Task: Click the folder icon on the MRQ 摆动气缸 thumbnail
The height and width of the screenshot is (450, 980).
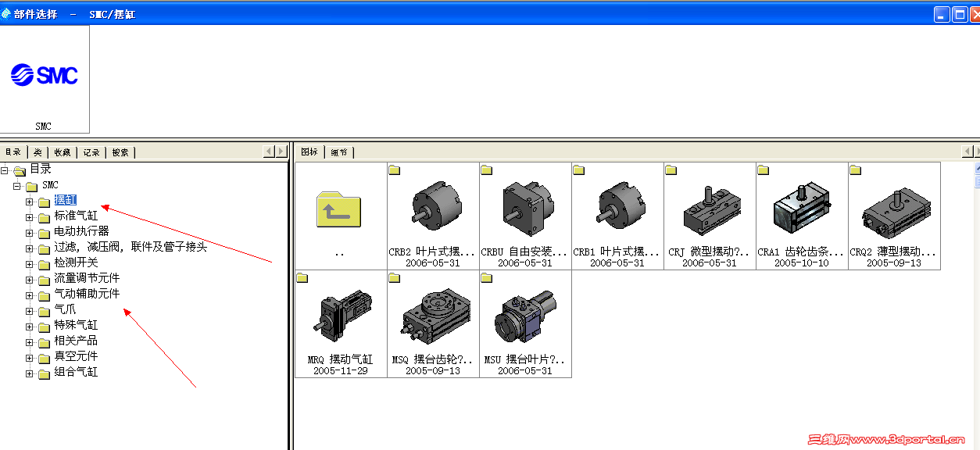Action: [303, 277]
